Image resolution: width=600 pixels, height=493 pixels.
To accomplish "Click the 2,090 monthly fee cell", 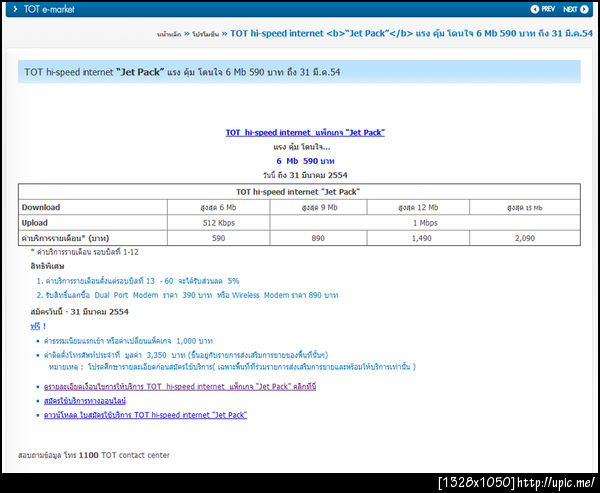I will pos(525,238).
